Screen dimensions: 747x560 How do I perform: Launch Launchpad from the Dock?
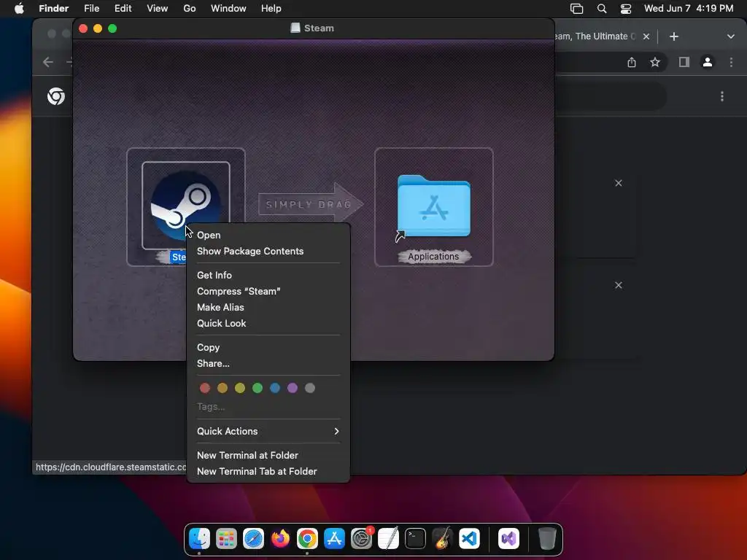click(226, 539)
